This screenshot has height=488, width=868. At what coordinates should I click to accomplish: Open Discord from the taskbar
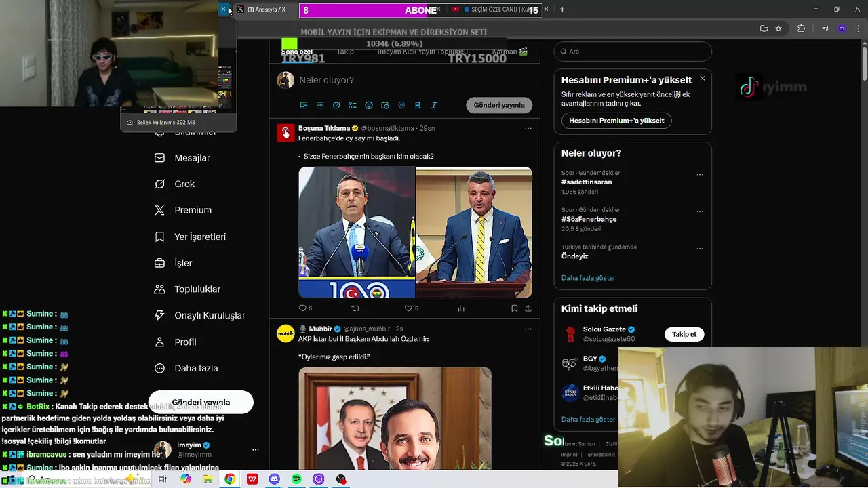click(274, 479)
